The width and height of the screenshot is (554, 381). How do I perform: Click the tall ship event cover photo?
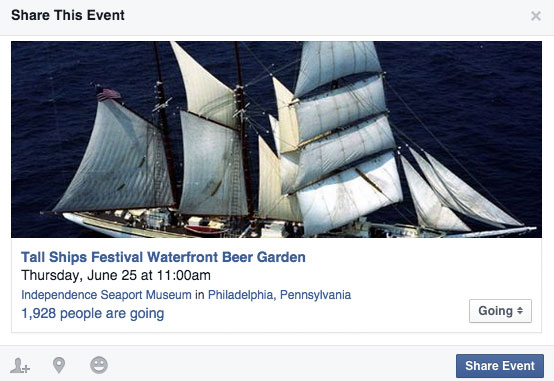point(276,139)
